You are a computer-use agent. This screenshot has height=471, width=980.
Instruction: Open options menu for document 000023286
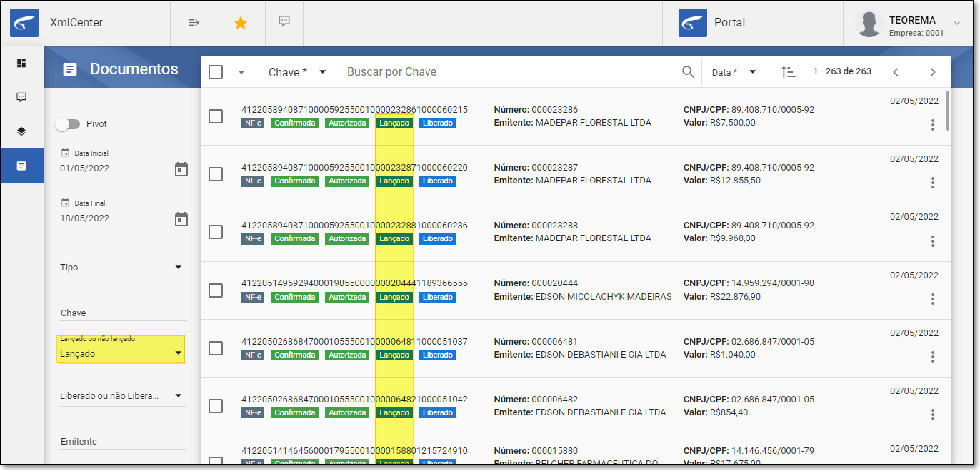pos(933,125)
